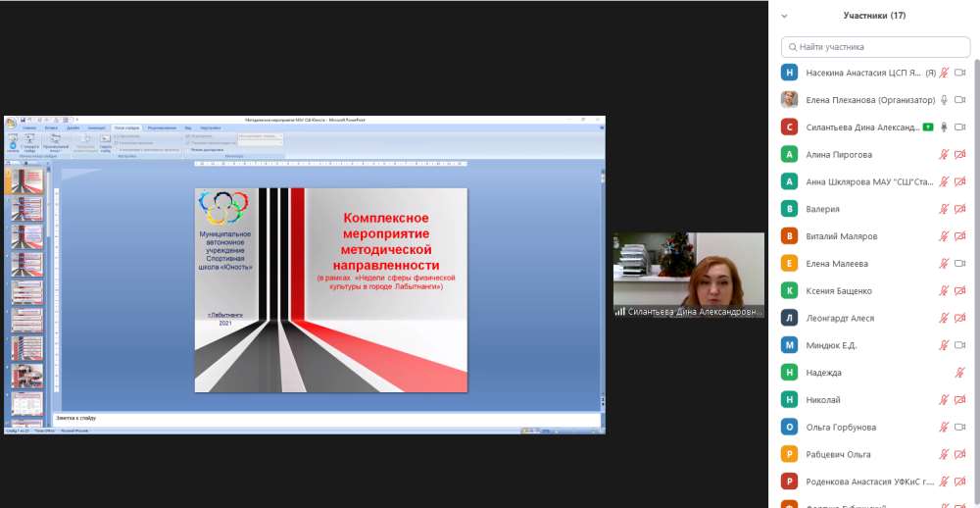Click Алина Пирогова's disabled camera icon

pos(960,155)
